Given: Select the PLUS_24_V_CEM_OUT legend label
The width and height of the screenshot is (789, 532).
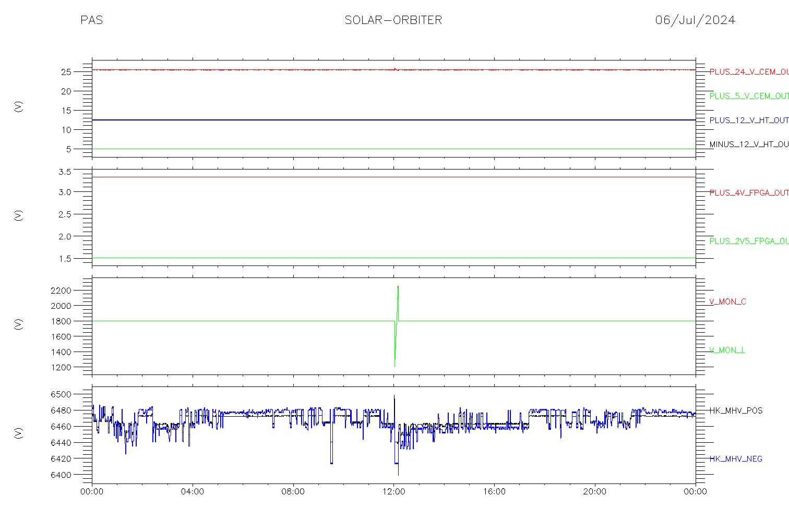Looking at the screenshot, I should click(749, 72).
